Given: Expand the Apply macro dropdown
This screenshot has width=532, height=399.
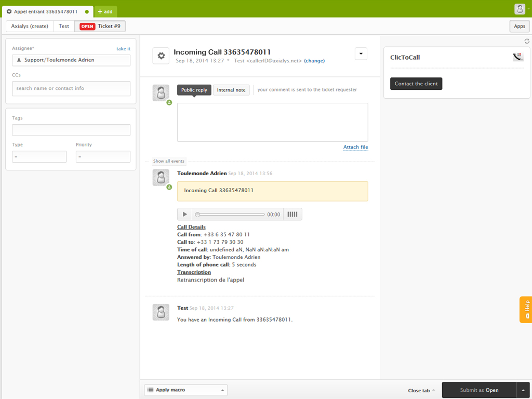Looking at the screenshot, I should point(185,390).
